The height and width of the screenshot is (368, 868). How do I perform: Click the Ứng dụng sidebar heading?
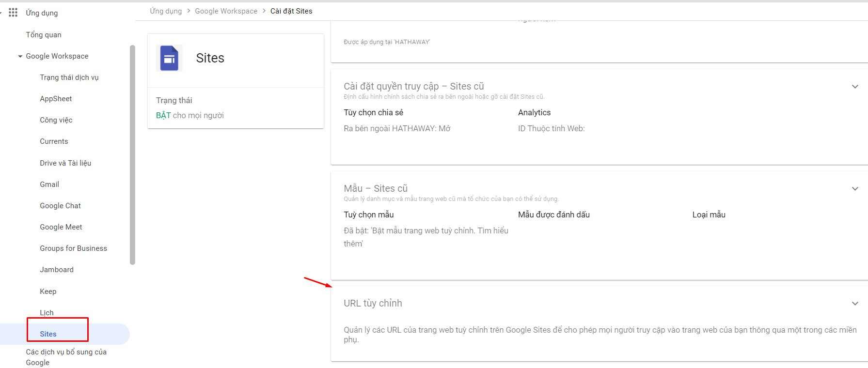point(42,13)
